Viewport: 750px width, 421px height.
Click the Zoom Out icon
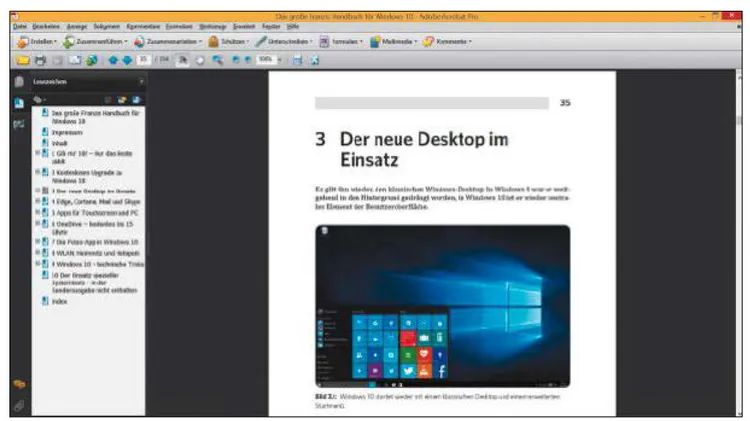(x=236, y=60)
